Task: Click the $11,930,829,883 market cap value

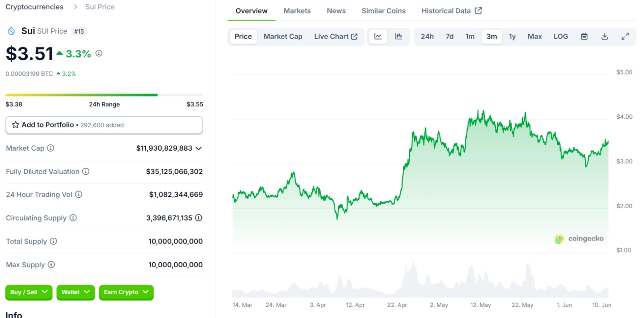Action: [x=164, y=148]
